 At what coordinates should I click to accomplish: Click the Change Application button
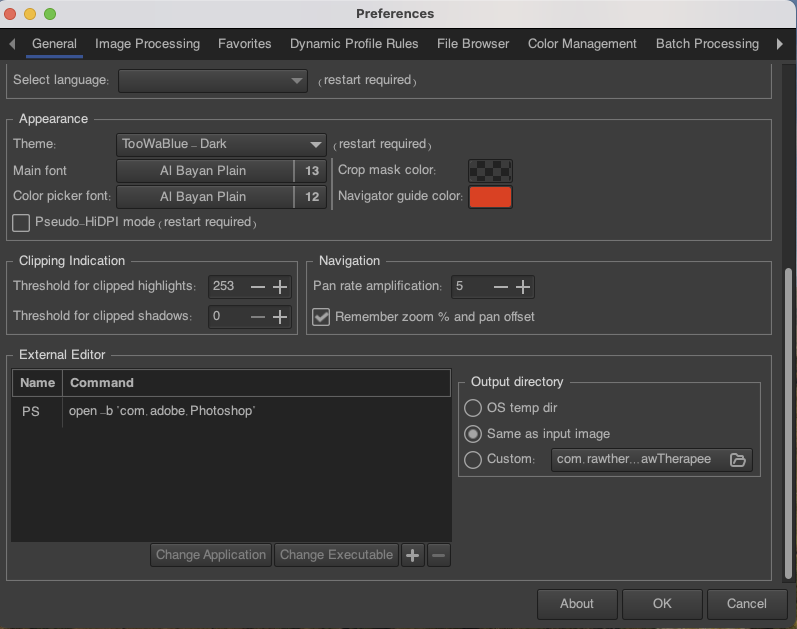(211, 555)
